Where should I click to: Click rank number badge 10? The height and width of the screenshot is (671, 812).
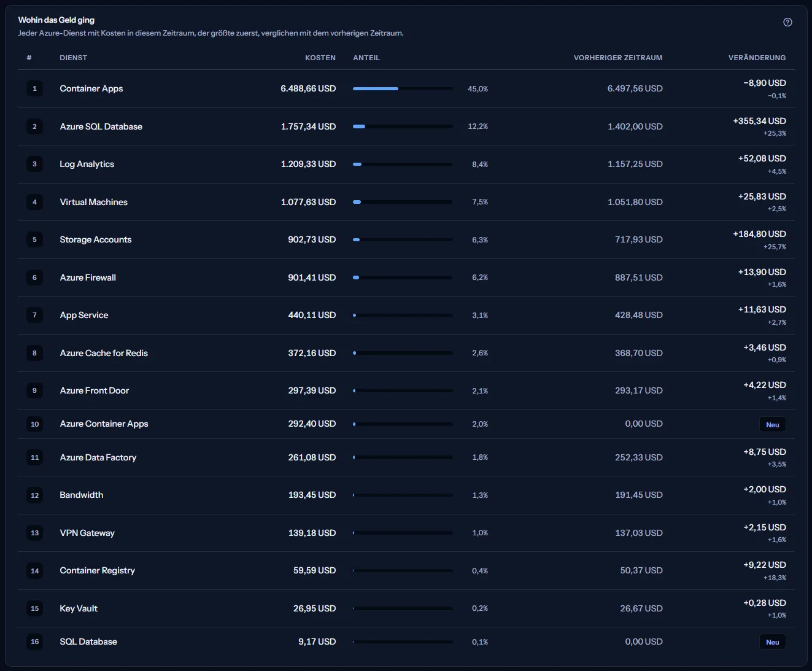click(x=34, y=424)
